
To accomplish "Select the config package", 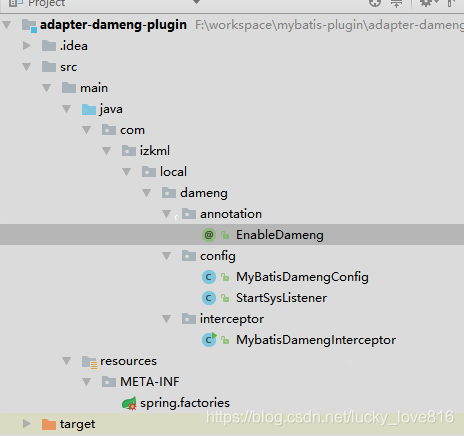I will [x=218, y=256].
